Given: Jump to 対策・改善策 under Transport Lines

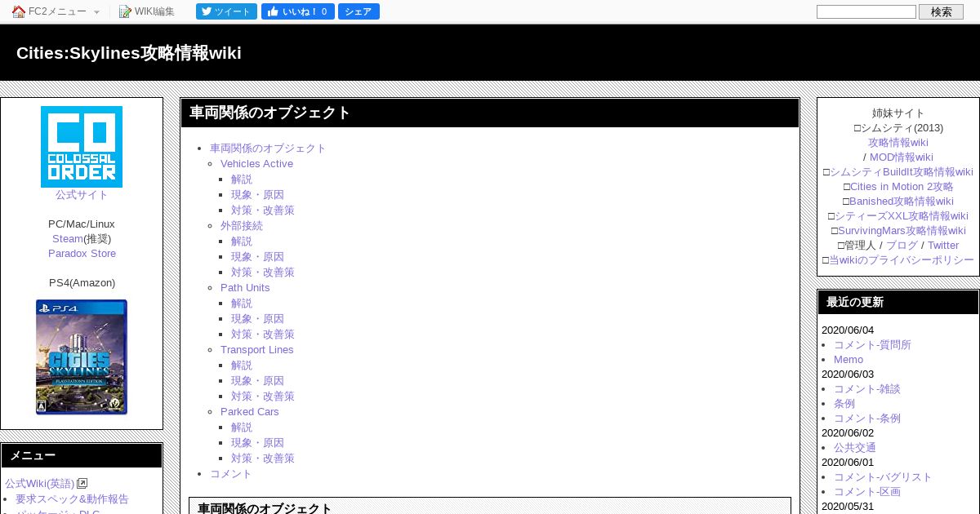Looking at the screenshot, I should tap(263, 397).
